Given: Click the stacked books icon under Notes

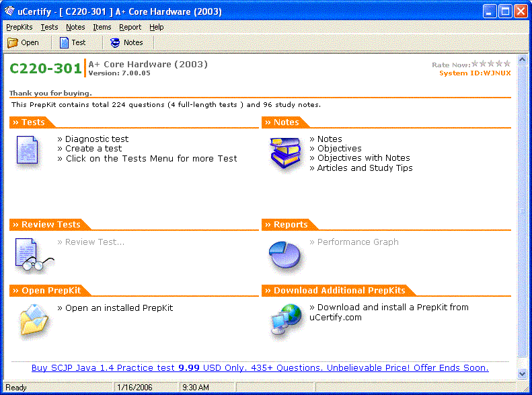Looking at the screenshot, I should click(286, 153).
